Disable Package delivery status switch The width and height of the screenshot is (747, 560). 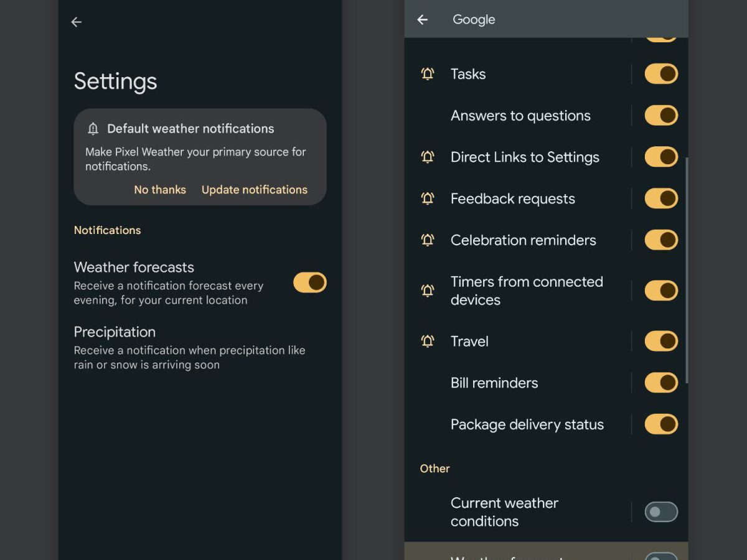[661, 424]
